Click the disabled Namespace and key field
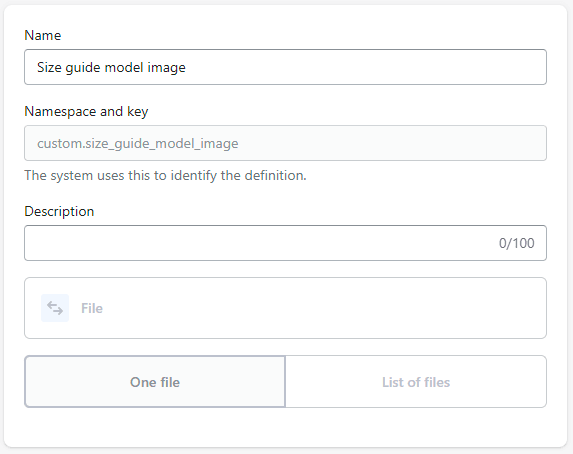Screen dimensions: 573x454 click(x=285, y=143)
